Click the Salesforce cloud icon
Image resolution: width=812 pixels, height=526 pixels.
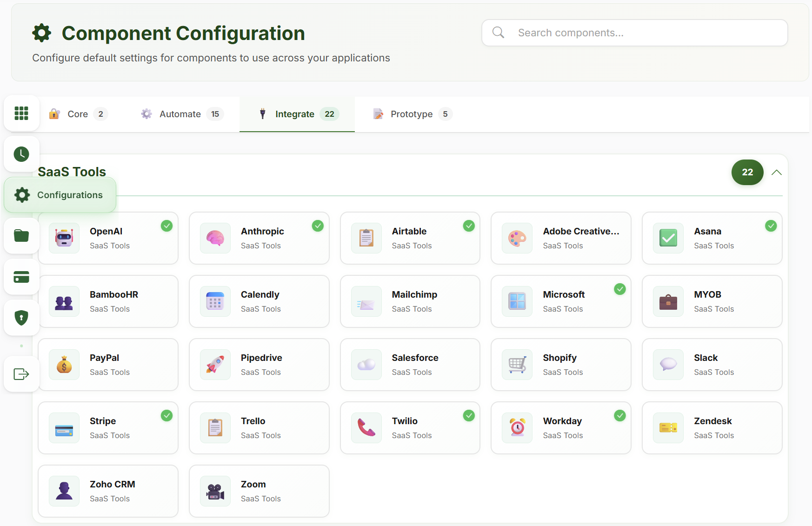[366, 365]
